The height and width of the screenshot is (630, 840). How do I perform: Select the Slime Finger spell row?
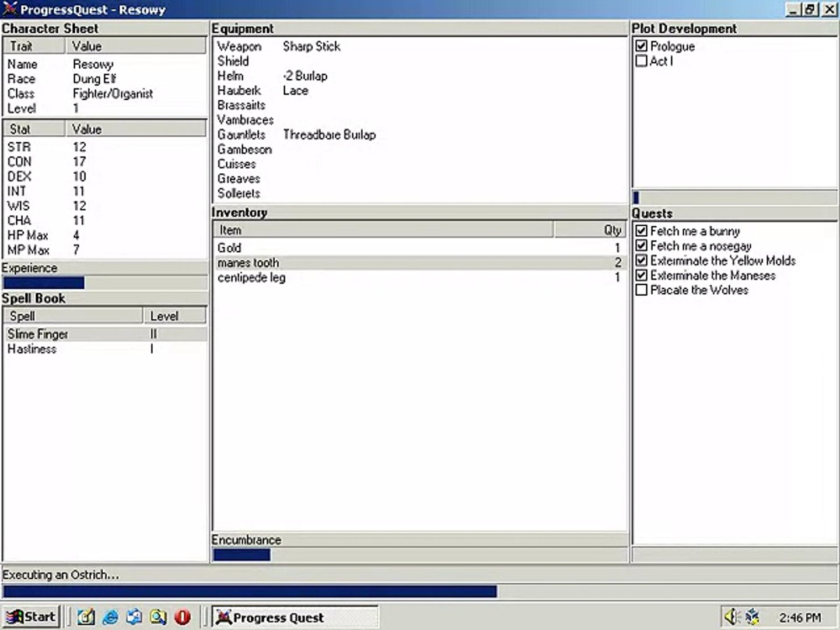(x=106, y=334)
